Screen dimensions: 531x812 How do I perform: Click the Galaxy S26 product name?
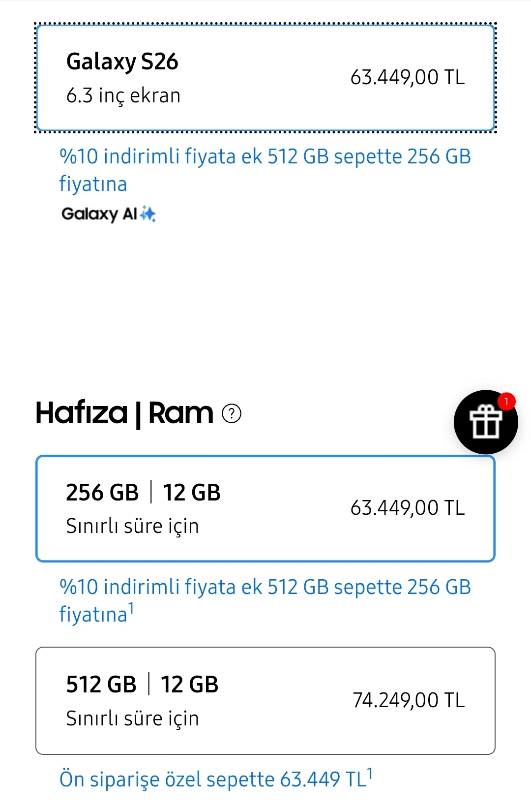click(122, 61)
